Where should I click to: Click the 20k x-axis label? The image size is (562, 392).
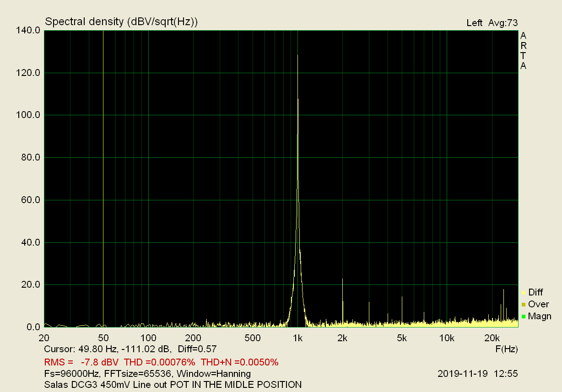point(492,338)
